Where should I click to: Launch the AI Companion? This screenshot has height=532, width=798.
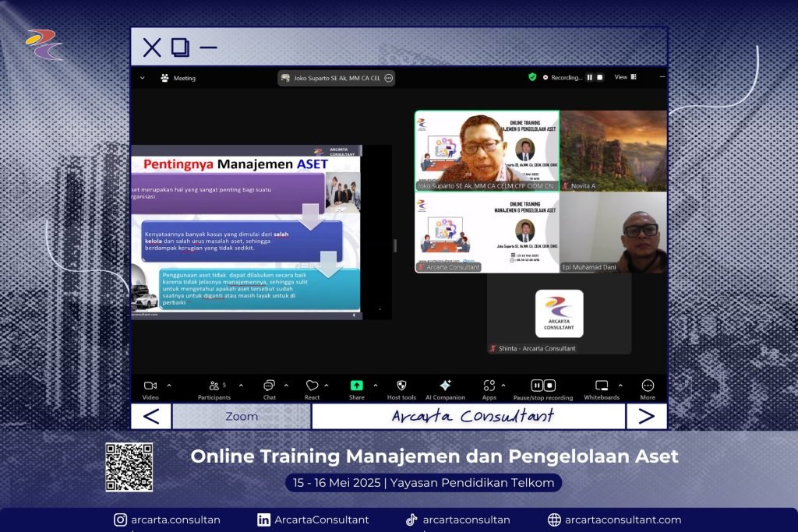pyautogui.click(x=445, y=389)
